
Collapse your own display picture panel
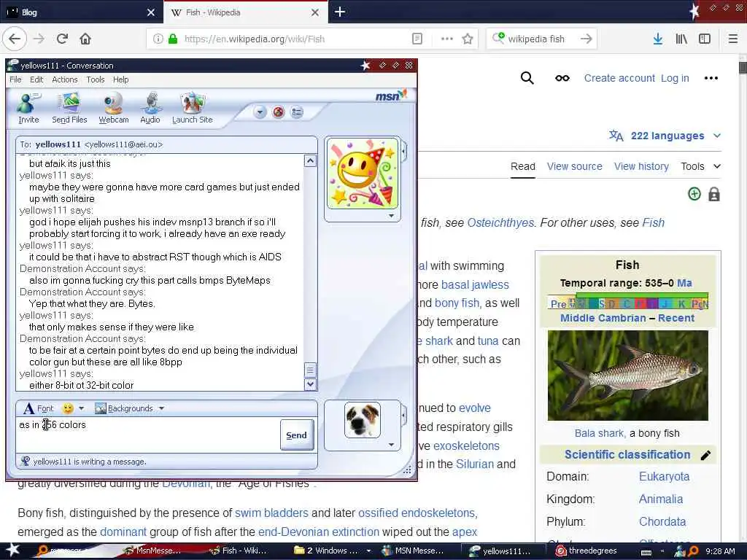click(x=404, y=416)
